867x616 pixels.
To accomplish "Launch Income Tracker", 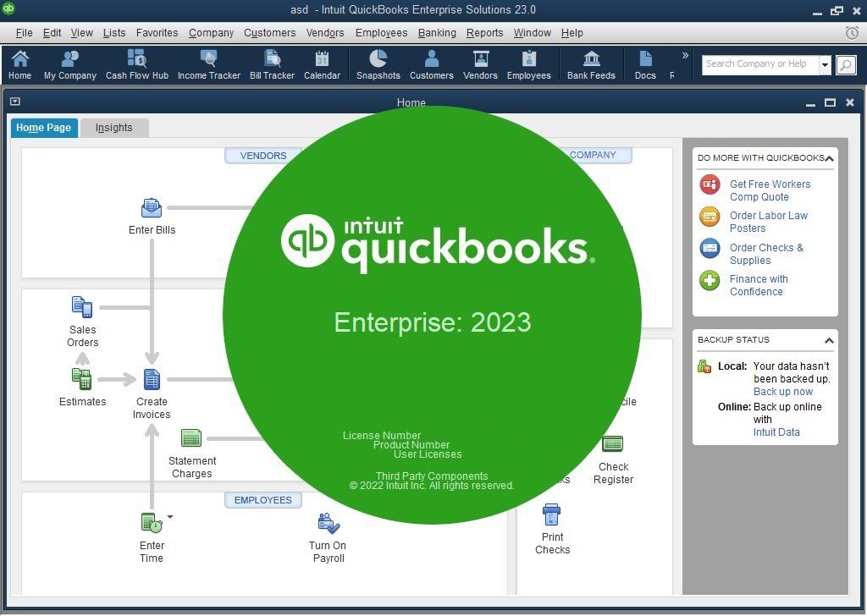I will pos(209,64).
